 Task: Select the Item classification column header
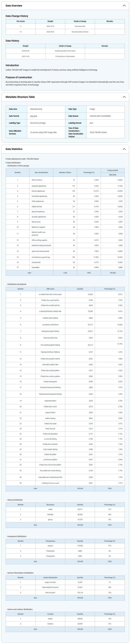pyautogui.click(x=41, y=172)
